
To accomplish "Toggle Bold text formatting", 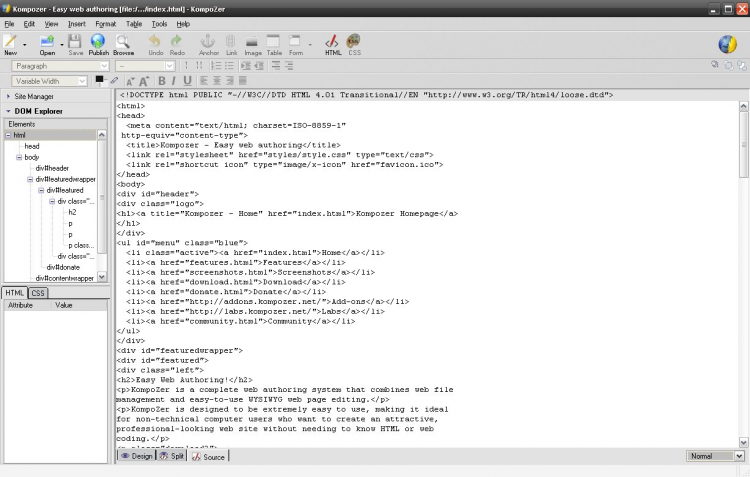I will (x=160, y=81).
